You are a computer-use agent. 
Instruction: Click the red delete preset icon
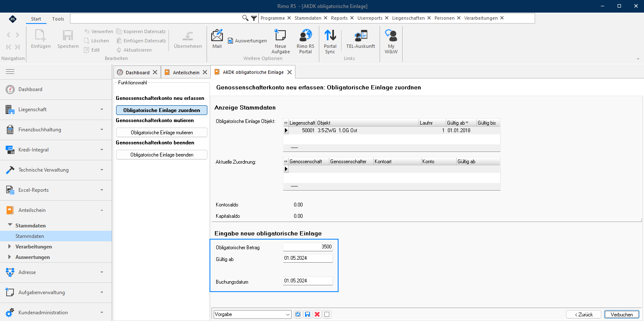click(x=317, y=314)
